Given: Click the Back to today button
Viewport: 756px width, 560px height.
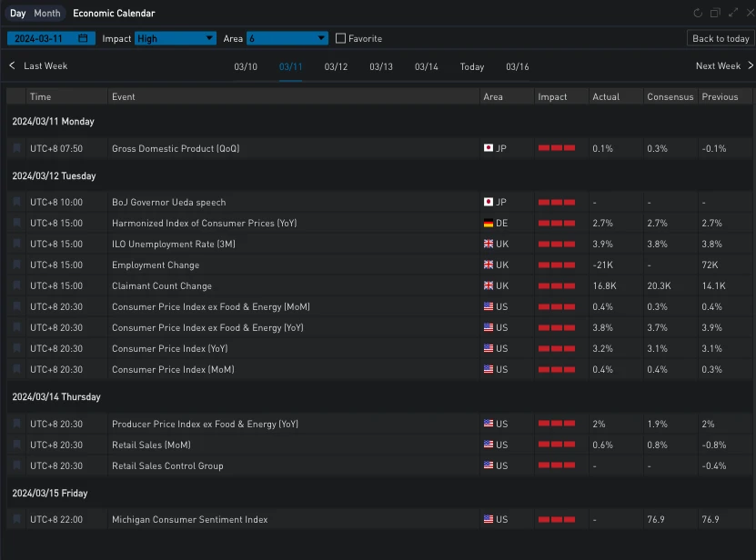Looking at the screenshot, I should pyautogui.click(x=721, y=38).
